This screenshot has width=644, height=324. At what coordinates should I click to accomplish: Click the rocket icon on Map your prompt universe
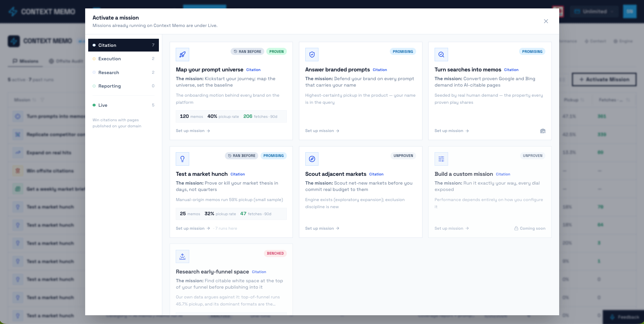(182, 55)
